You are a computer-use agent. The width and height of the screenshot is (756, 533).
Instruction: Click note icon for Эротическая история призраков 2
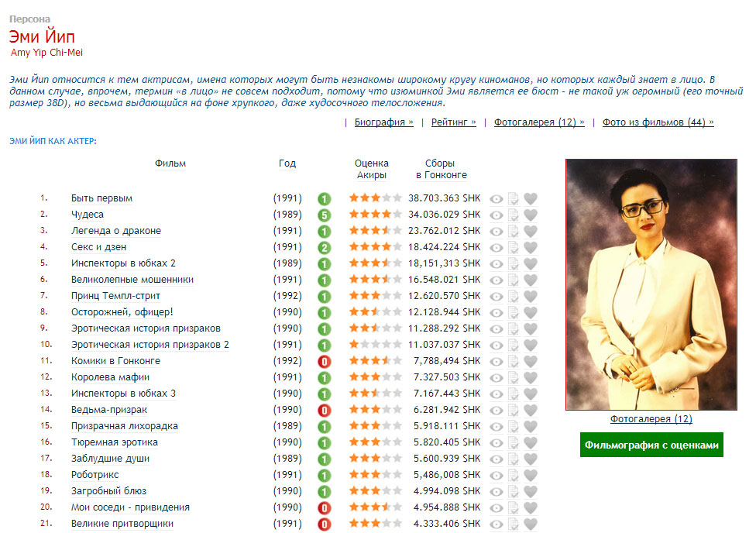(x=514, y=345)
